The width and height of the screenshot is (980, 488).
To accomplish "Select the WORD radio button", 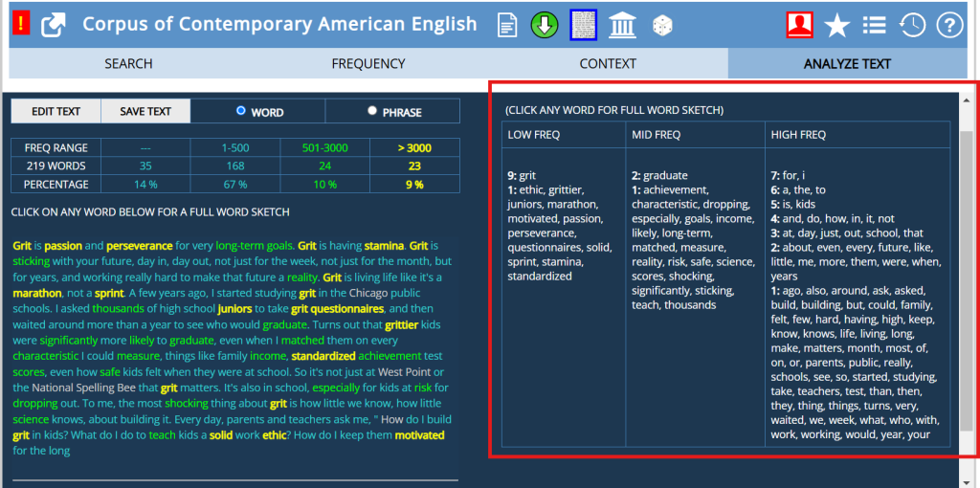I will 241,111.
